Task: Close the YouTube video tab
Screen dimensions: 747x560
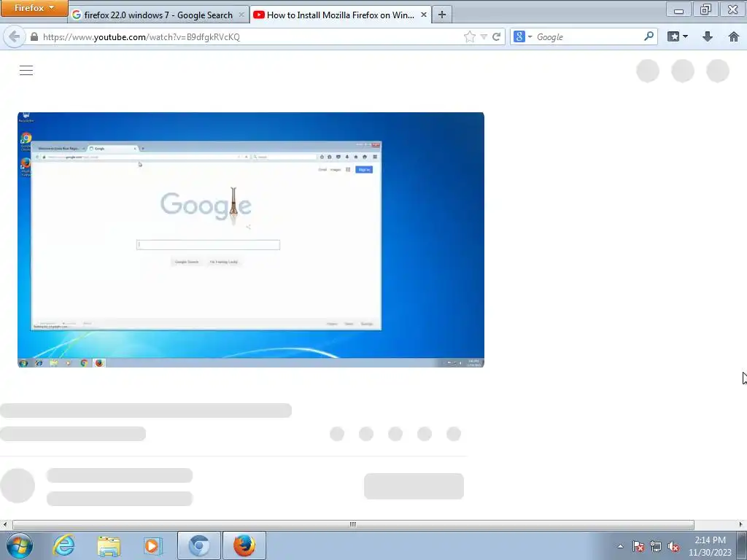Action: pyautogui.click(x=424, y=15)
